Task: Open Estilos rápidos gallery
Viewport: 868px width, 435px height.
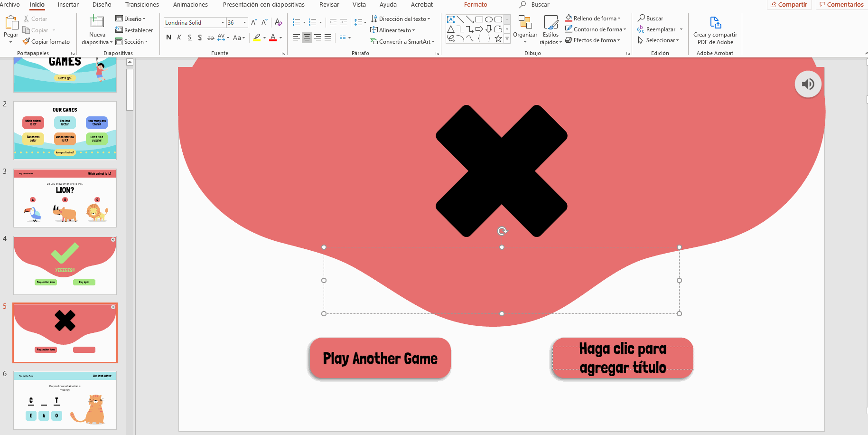Action: coord(551,29)
